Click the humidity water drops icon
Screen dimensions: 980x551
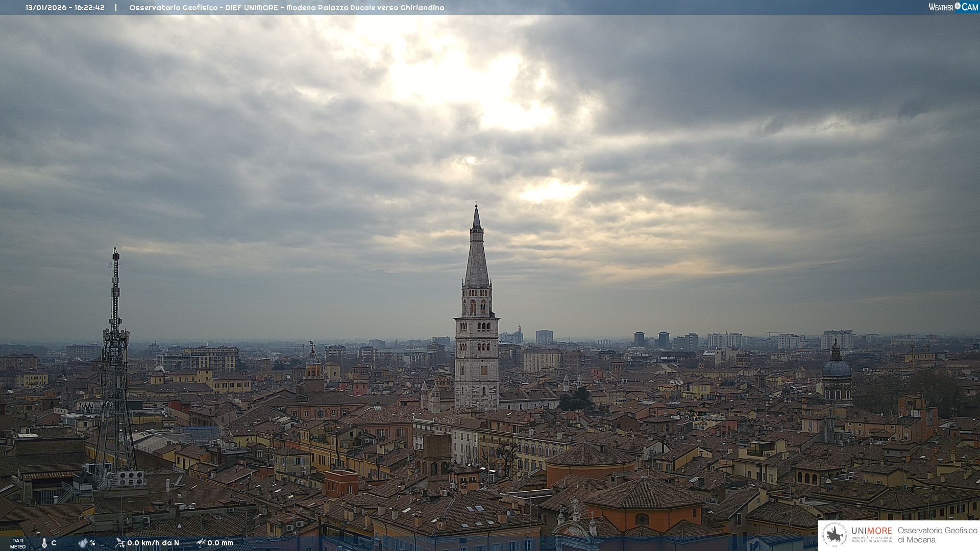tap(83, 543)
